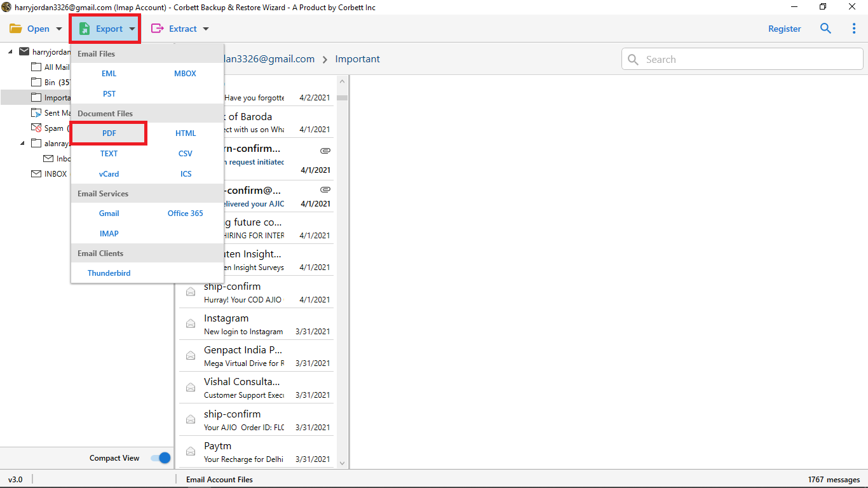The width and height of the screenshot is (868, 488).
Task: Select HTML export option
Action: coord(186,133)
